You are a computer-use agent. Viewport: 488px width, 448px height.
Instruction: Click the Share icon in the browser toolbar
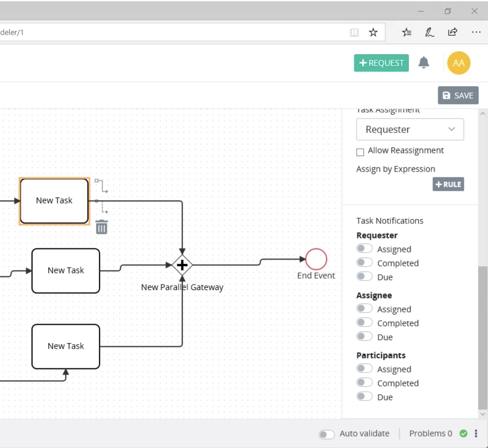(452, 32)
